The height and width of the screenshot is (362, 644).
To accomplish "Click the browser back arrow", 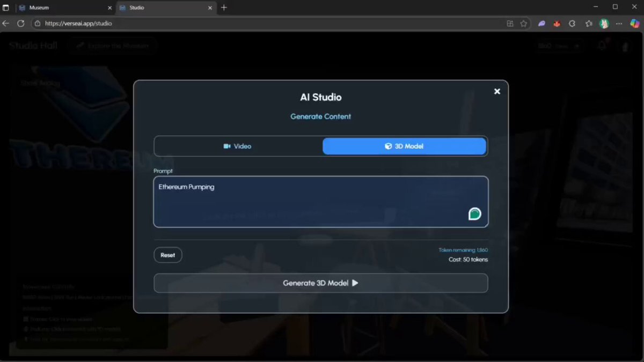I will [x=6, y=24].
